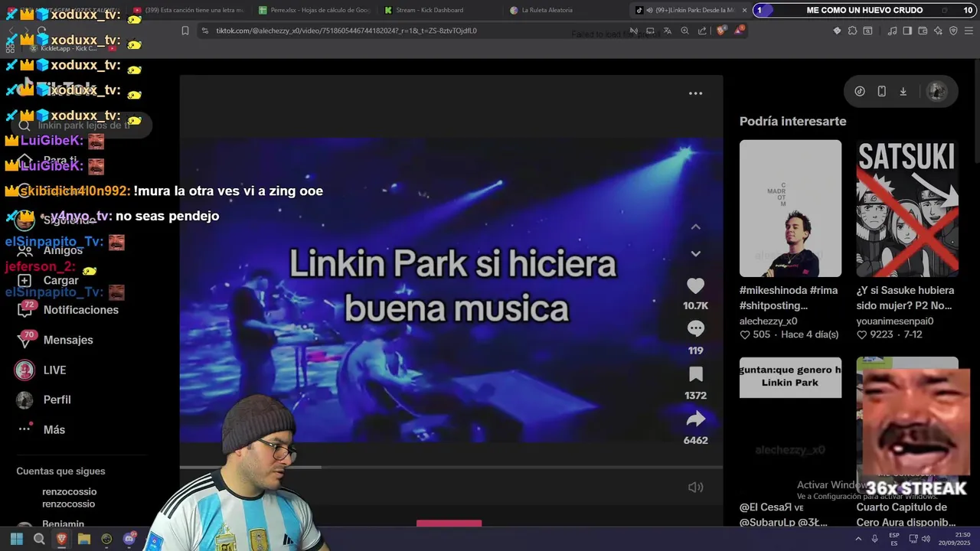Open TikTok profile avatar at top right
Screen dimensions: 980x551
coord(936,91)
